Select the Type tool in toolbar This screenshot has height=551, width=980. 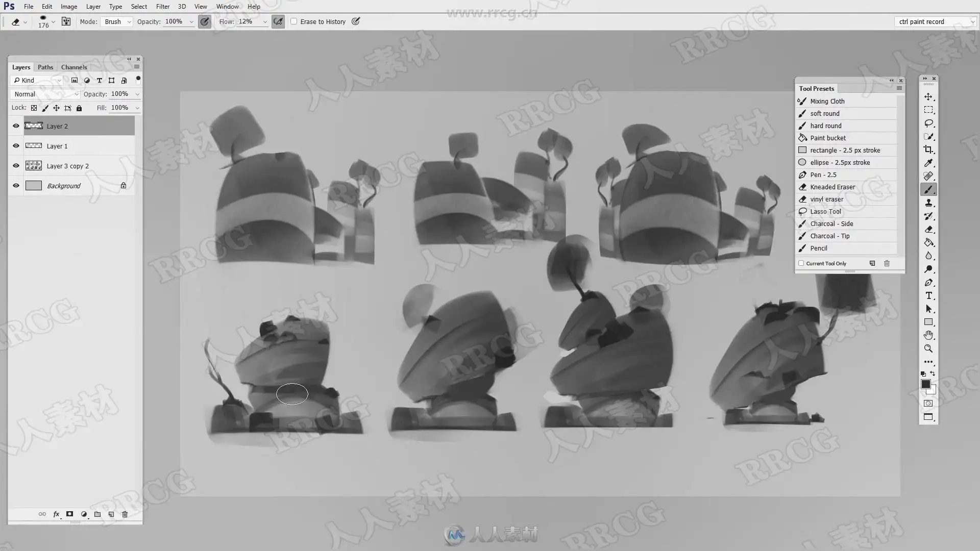[928, 296]
